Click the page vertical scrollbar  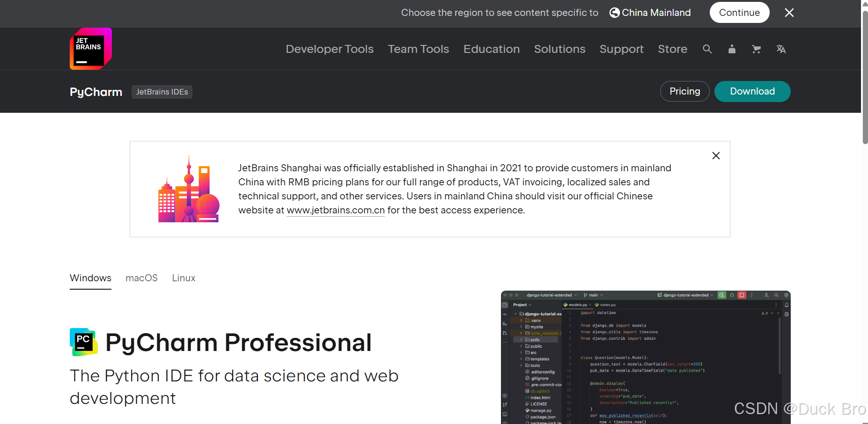[865, 77]
